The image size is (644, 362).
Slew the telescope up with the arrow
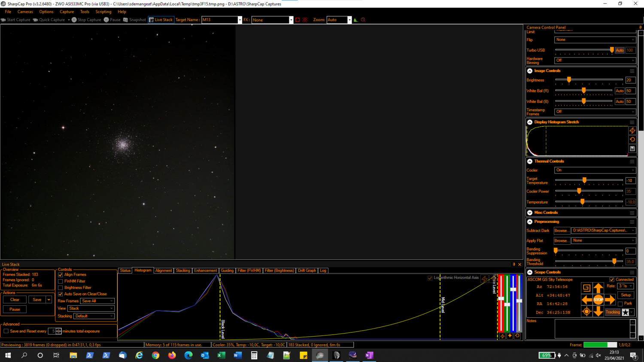pos(598,287)
